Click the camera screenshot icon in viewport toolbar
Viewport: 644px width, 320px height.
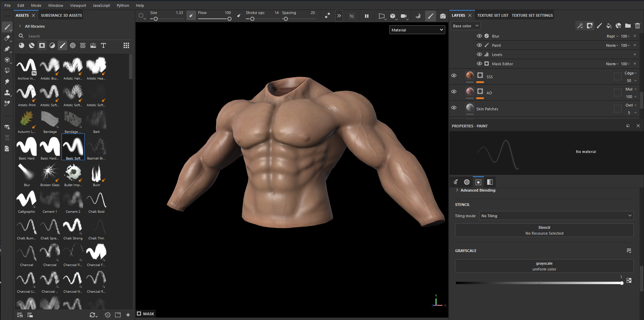(x=443, y=16)
